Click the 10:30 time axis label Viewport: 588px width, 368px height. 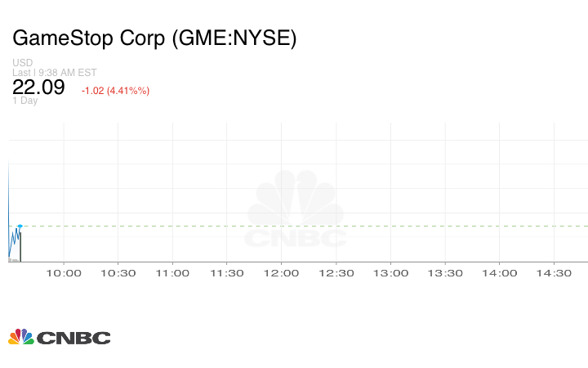(118, 273)
